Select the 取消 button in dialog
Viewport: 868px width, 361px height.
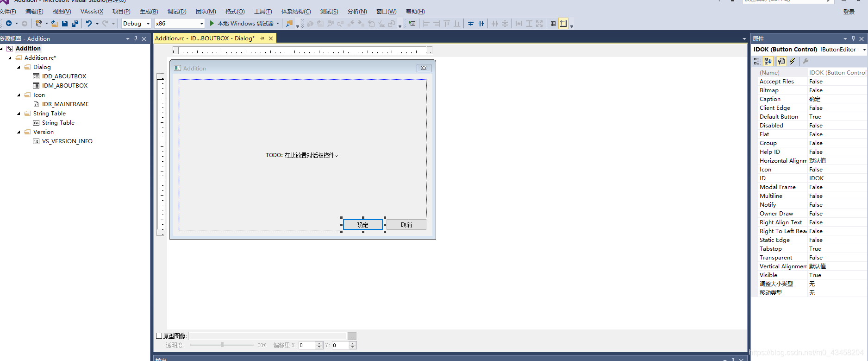coord(406,225)
